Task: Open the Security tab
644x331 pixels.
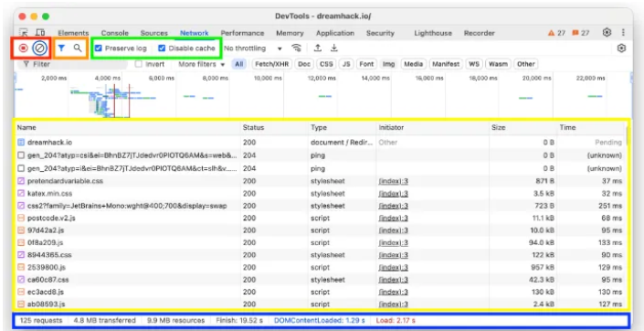Action: pyautogui.click(x=380, y=33)
